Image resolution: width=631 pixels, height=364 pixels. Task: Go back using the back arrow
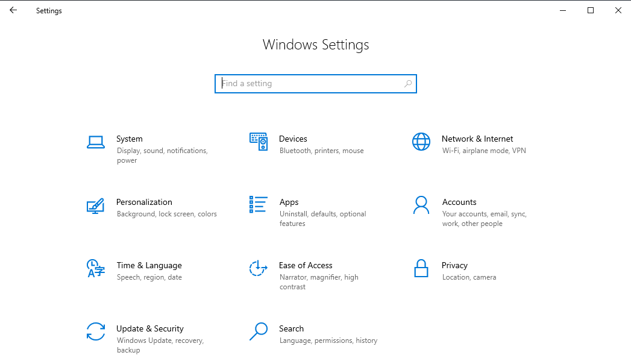click(13, 10)
